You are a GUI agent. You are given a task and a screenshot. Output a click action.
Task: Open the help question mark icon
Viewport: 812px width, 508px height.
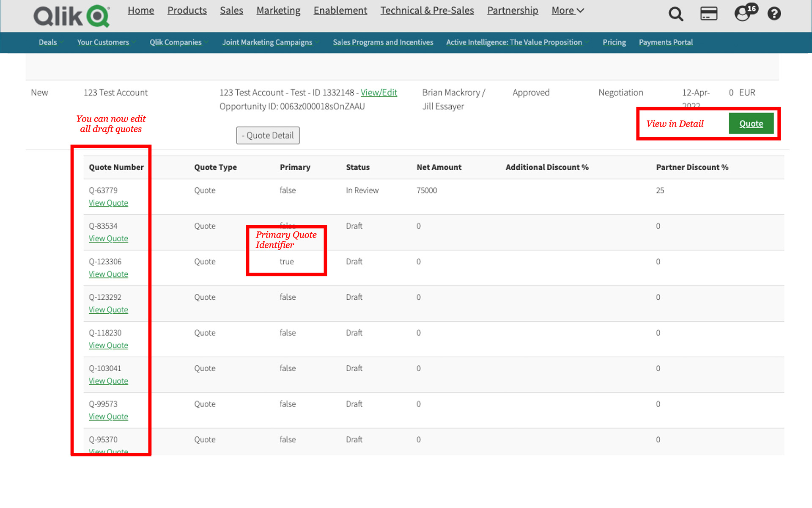click(x=774, y=14)
